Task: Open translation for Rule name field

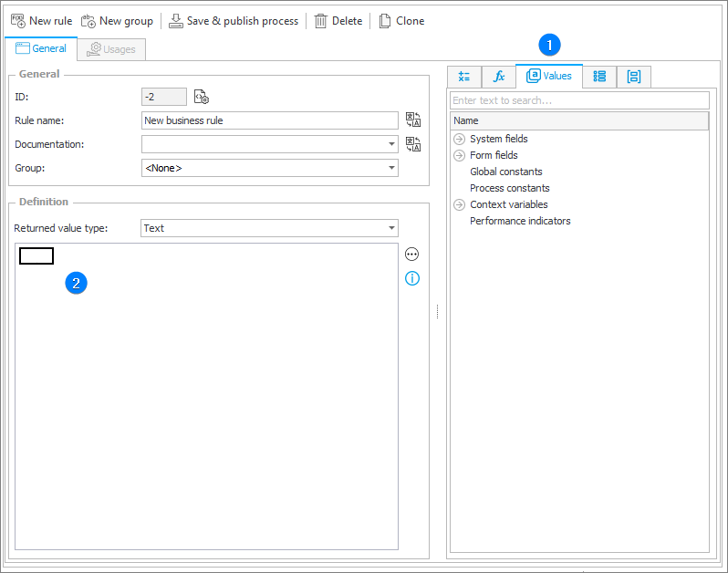Action: [x=413, y=120]
